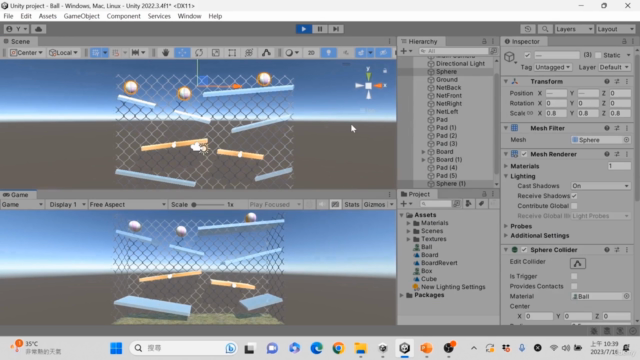This screenshot has height=360, width=640.
Task: Open the global Search icon
Action: point(545,29)
